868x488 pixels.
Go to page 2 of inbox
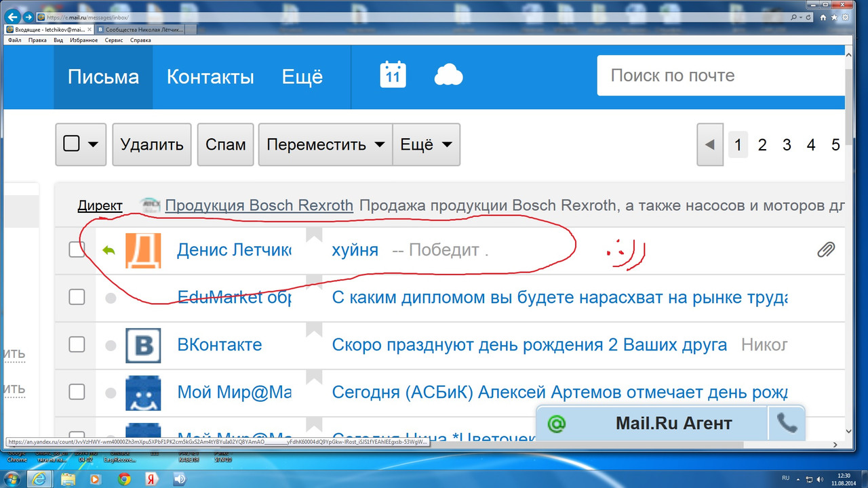click(762, 144)
